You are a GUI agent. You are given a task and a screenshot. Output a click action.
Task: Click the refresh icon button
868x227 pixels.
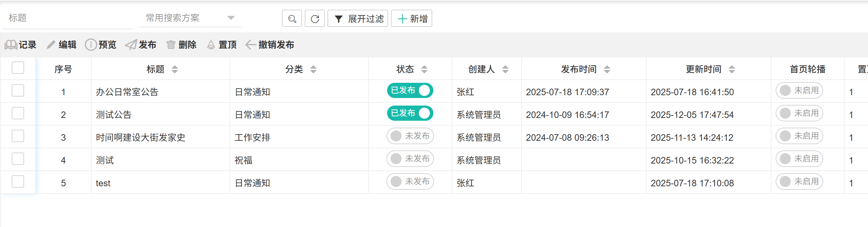[315, 19]
